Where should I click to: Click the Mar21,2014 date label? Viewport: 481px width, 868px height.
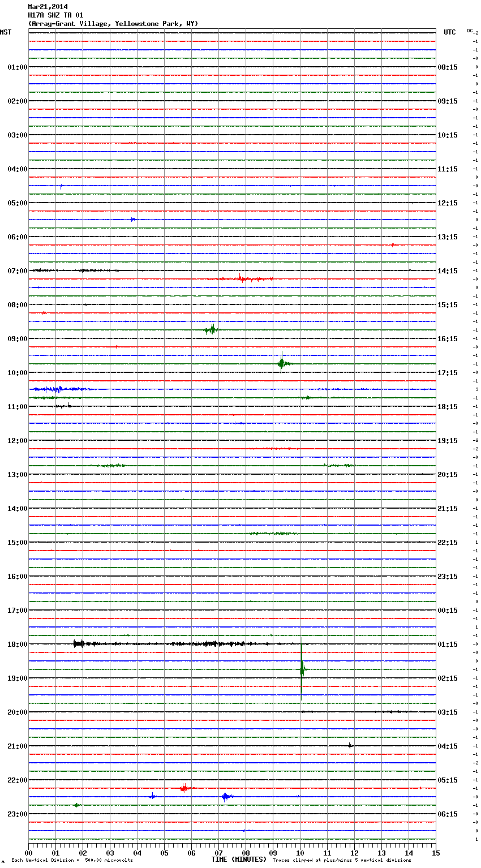(48, 7)
